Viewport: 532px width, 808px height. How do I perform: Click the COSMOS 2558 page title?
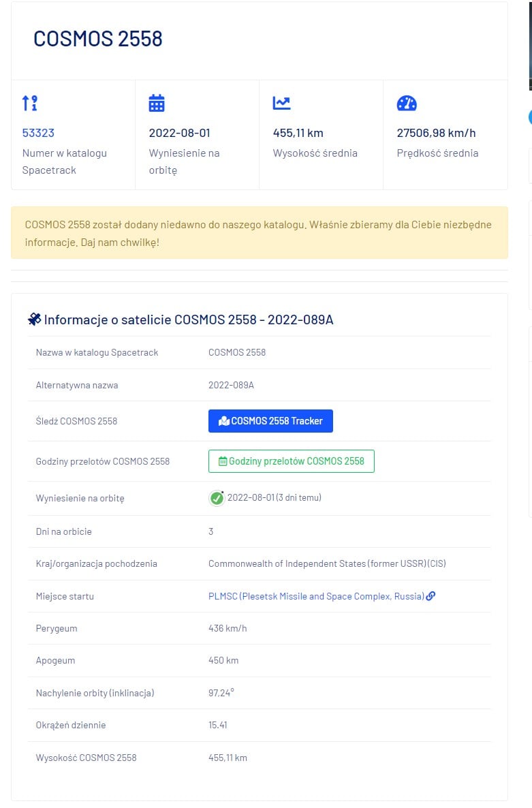(x=98, y=39)
